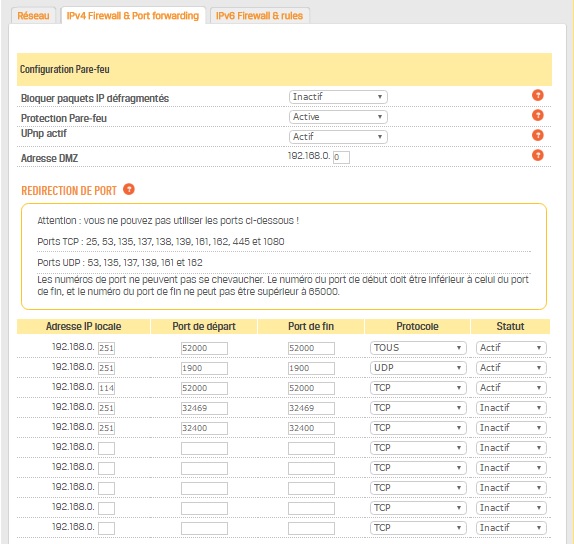Screen dimensions: 574x544
Task: Open help for Bloquer paquets IP défragmentés
Action: 537,96
